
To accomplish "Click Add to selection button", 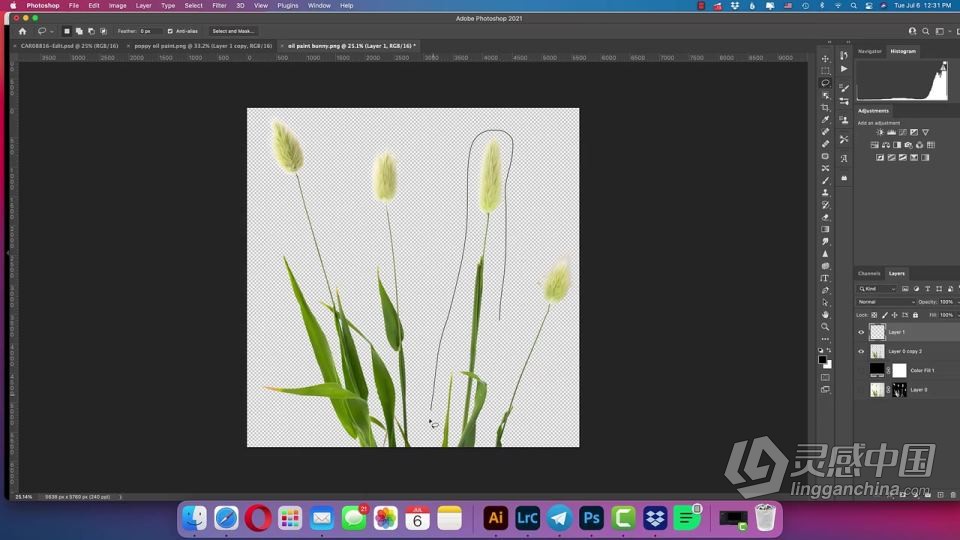I will click(79, 31).
